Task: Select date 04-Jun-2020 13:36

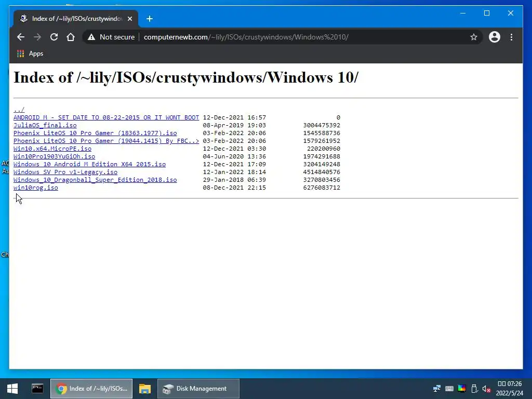Action: pos(234,156)
